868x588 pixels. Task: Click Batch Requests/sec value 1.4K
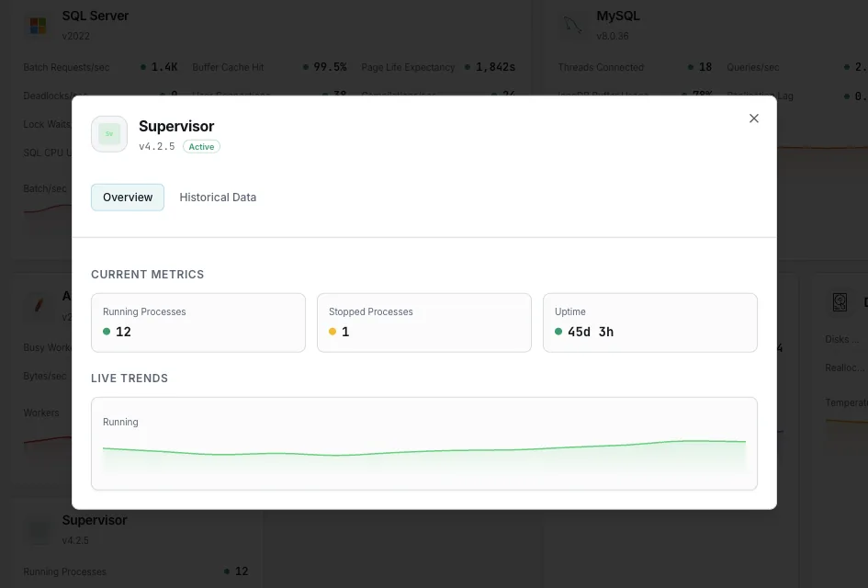coord(164,67)
